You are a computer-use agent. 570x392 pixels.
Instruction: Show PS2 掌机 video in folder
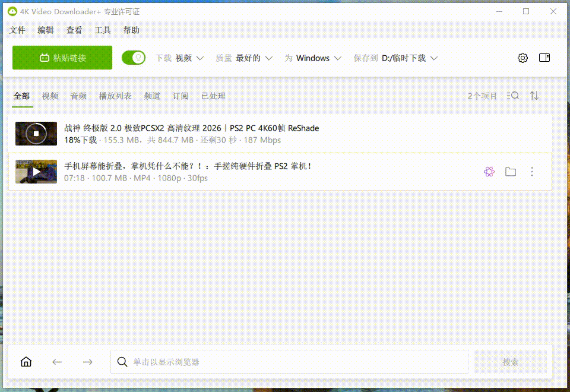coord(511,172)
